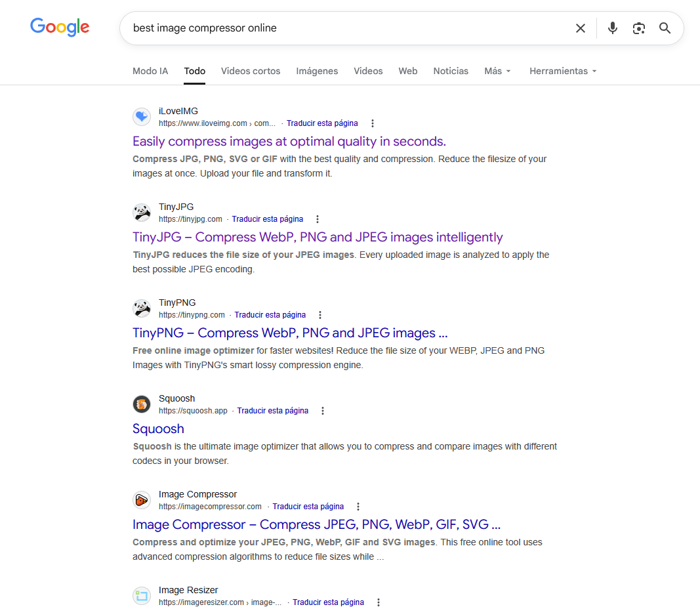Open three-dot menu next to Squoosh result
Screen dimensions: 700x607
pyautogui.click(x=323, y=411)
